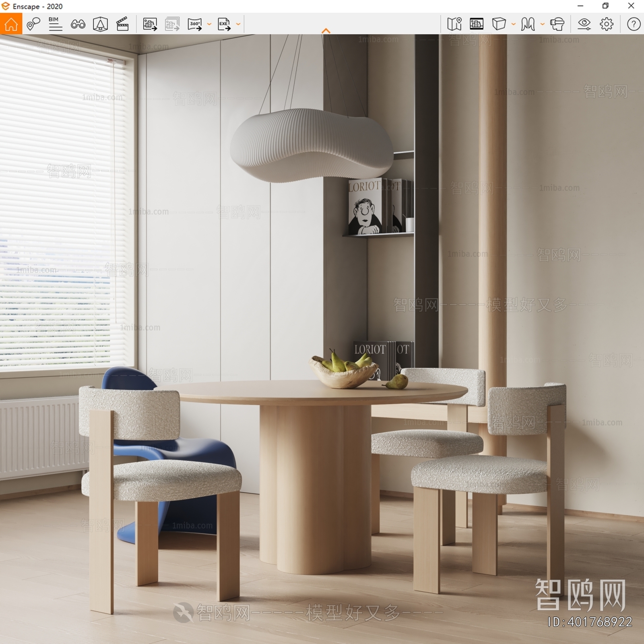This screenshot has width=644, height=644.
Task: Click the Batch Rendering export icon
Action: click(172, 24)
